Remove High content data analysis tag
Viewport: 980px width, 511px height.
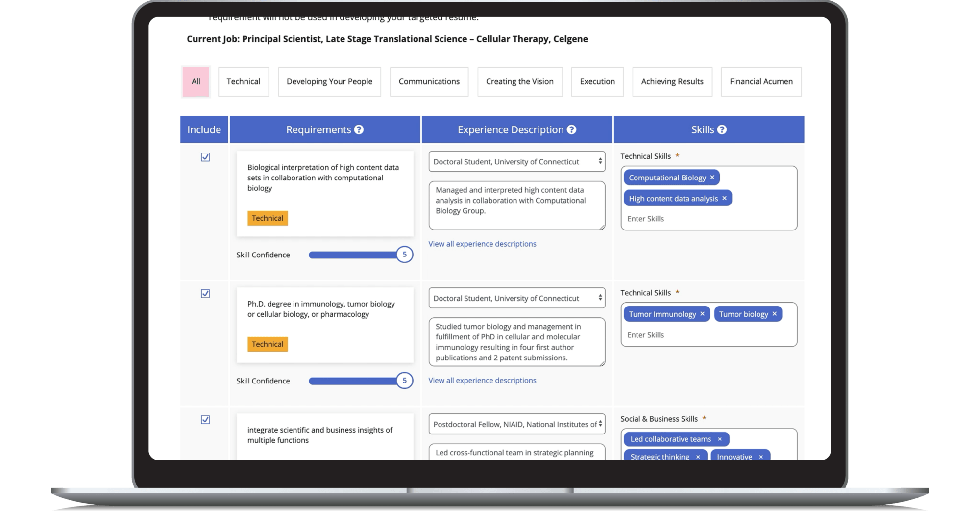click(724, 198)
